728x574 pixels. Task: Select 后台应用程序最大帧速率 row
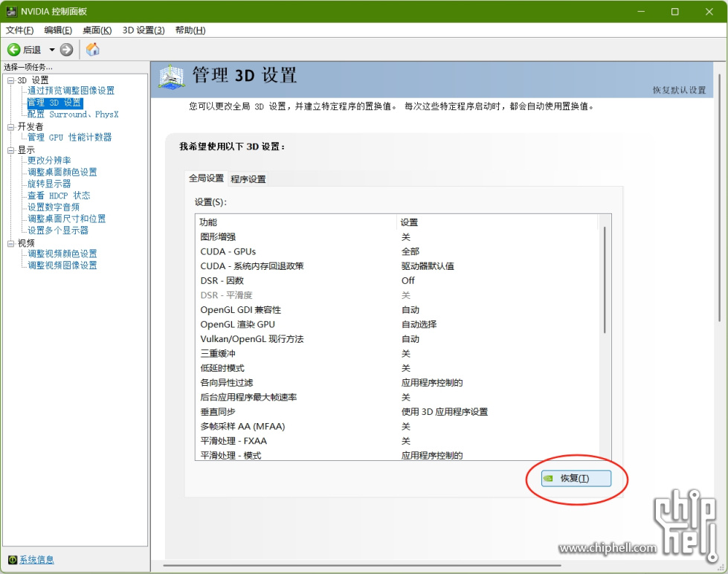click(x=397, y=397)
